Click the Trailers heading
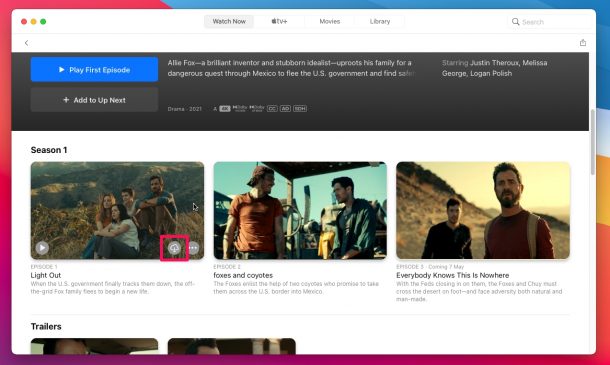 (46, 326)
